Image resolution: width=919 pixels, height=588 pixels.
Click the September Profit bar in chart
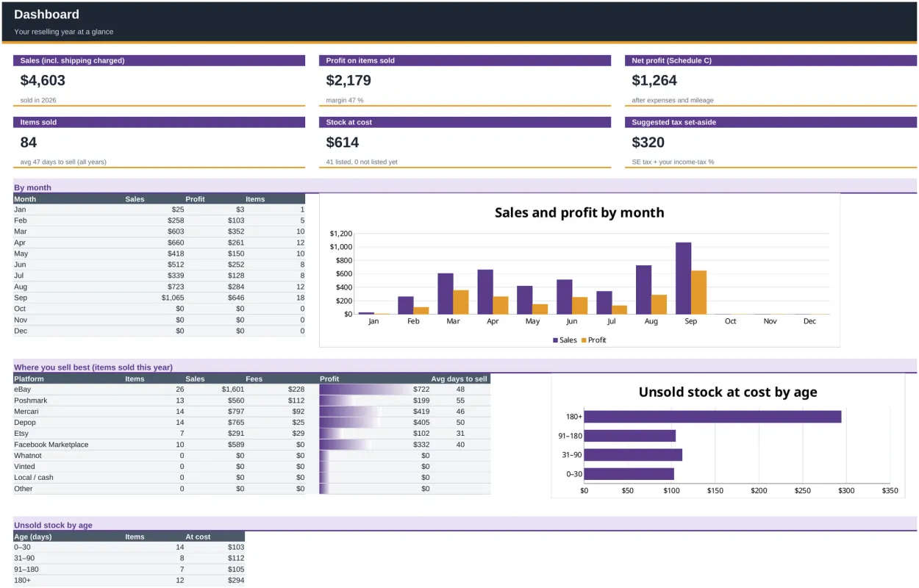coord(699,293)
